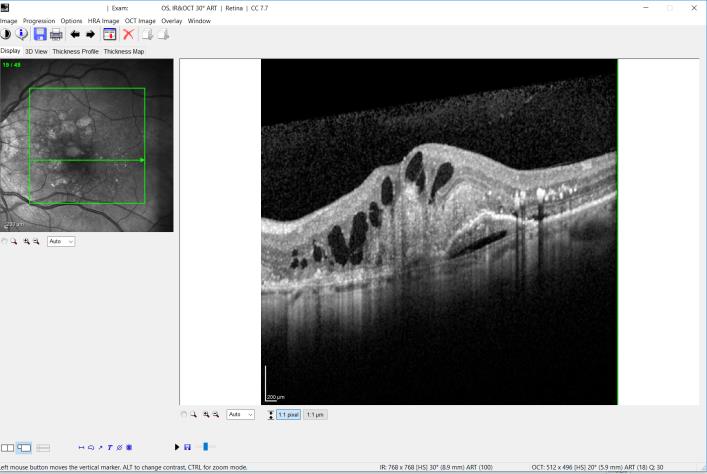The image size is (707, 474).
Task: Open the Auto zoom dropdown under fundus image
Action: point(61,241)
